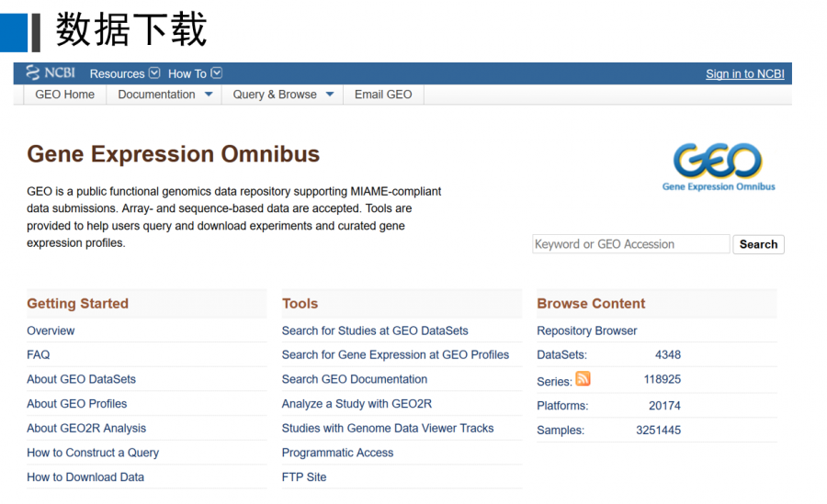The height and width of the screenshot is (504, 827).
Task: Open the Programmatic Access link
Action: click(x=337, y=453)
